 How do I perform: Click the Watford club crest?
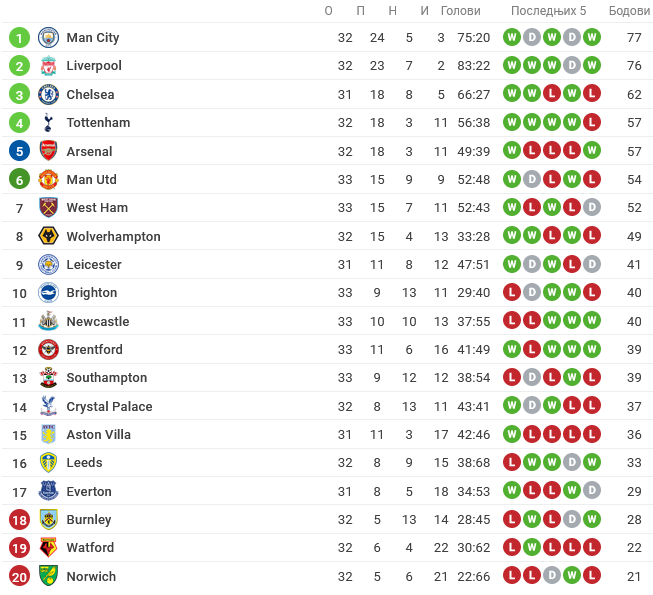coord(48,548)
